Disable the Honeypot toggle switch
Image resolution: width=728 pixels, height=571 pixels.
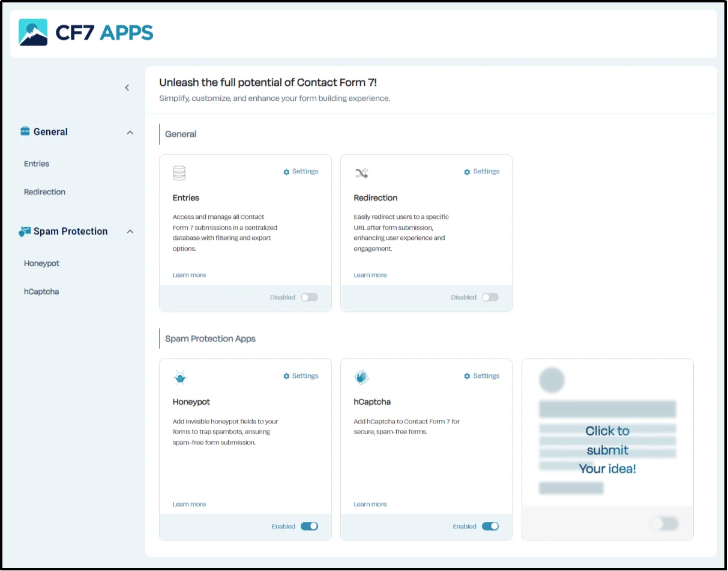pos(310,527)
